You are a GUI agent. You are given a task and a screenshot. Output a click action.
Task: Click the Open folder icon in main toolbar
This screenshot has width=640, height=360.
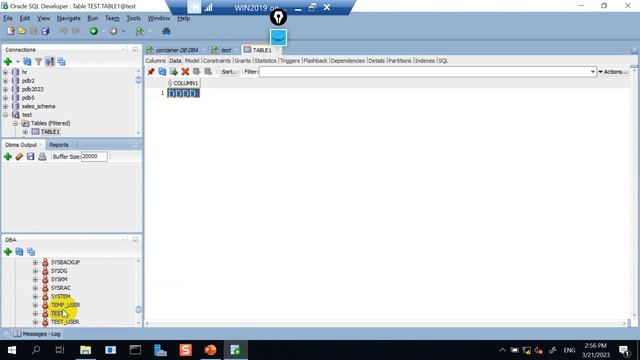pyautogui.click(x=22, y=31)
